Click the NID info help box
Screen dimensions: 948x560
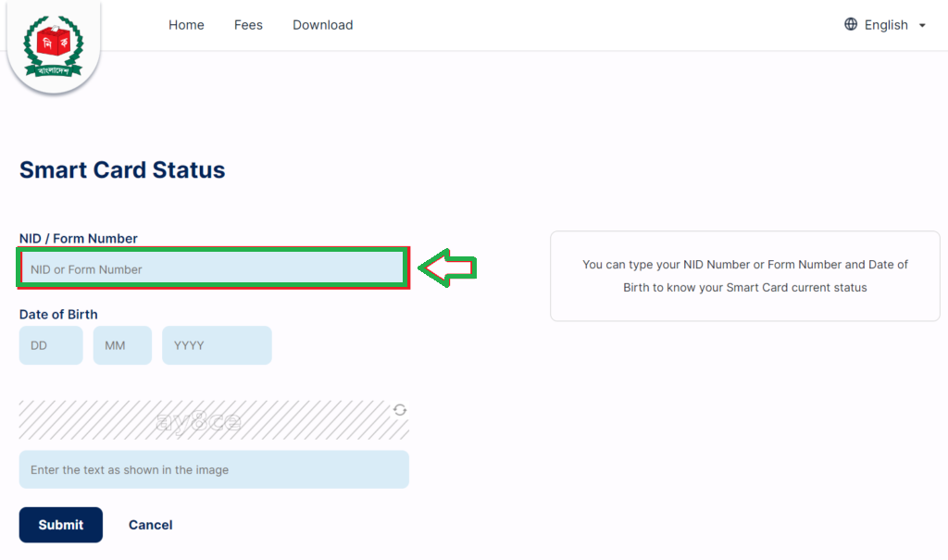(745, 276)
